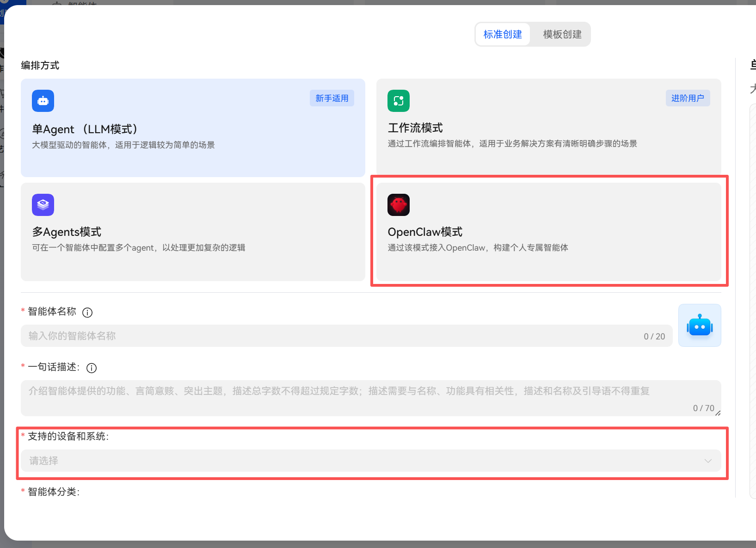This screenshot has width=756, height=548.
Task: Click the 新手适用 badge
Action: (x=332, y=99)
